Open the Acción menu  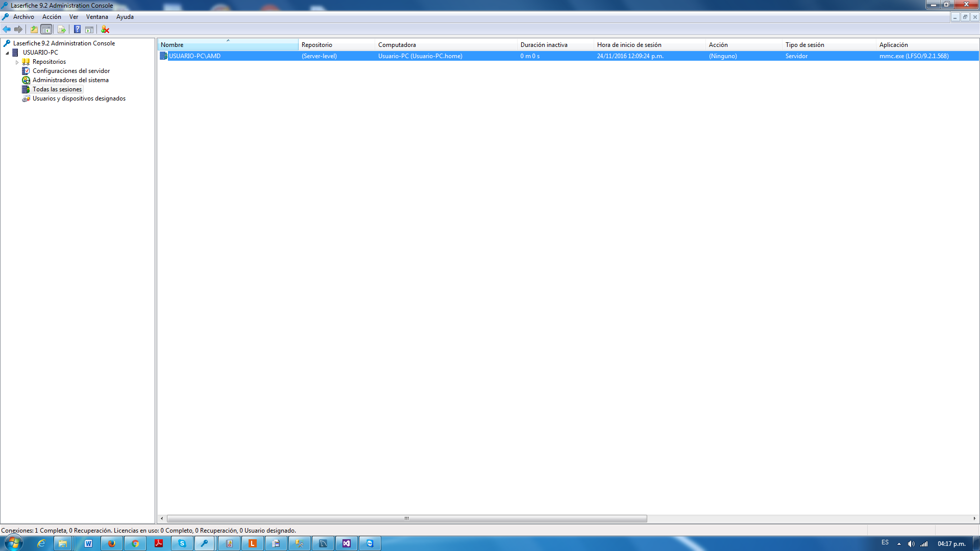point(52,17)
